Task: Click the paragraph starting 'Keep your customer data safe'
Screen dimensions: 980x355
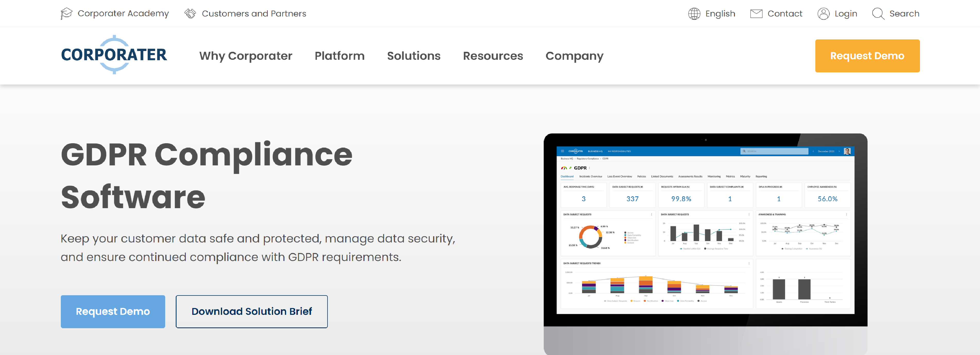Action: point(258,248)
